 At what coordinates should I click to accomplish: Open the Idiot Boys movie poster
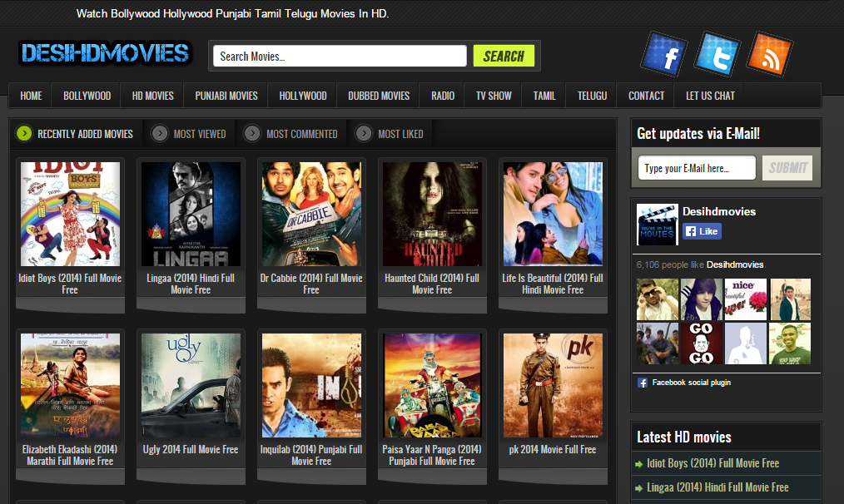tap(70, 214)
